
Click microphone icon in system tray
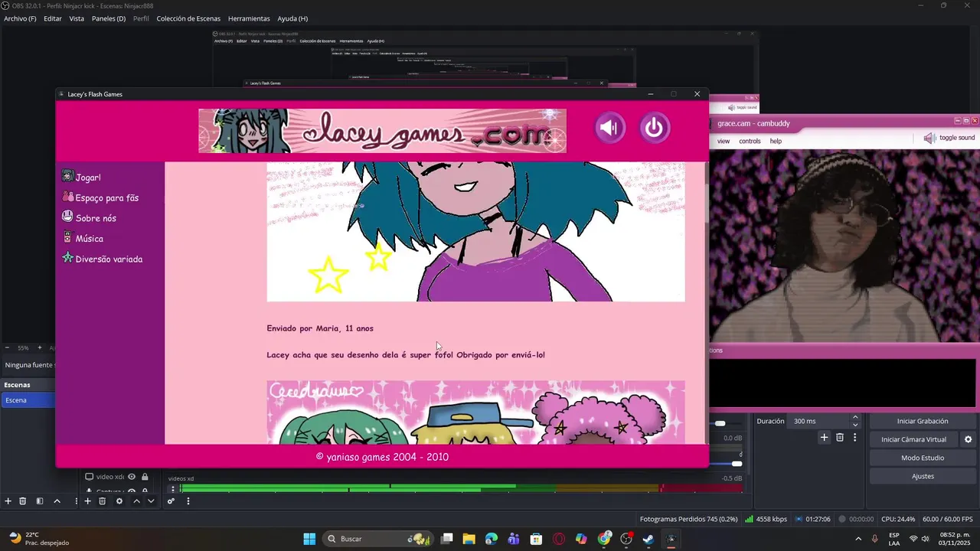coord(875,539)
